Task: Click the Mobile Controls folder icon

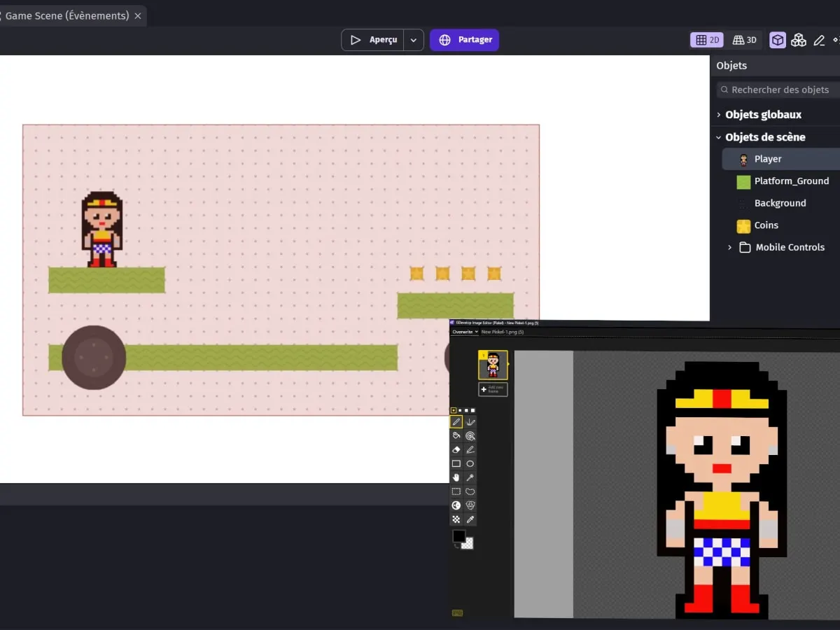Action: (745, 247)
